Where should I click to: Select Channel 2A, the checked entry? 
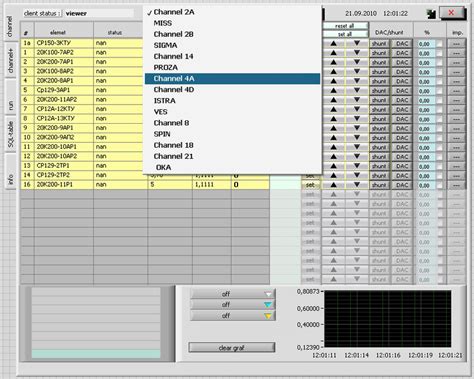coord(232,12)
